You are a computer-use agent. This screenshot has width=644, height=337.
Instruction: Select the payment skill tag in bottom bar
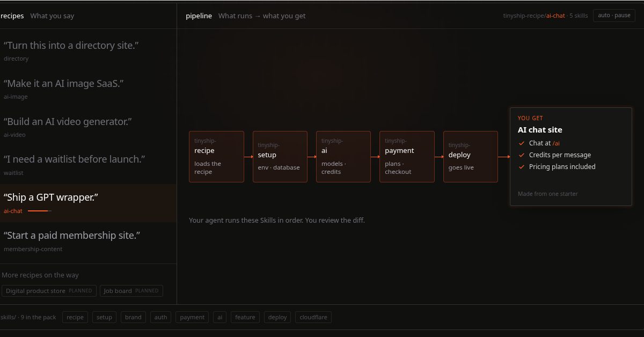(x=192, y=317)
